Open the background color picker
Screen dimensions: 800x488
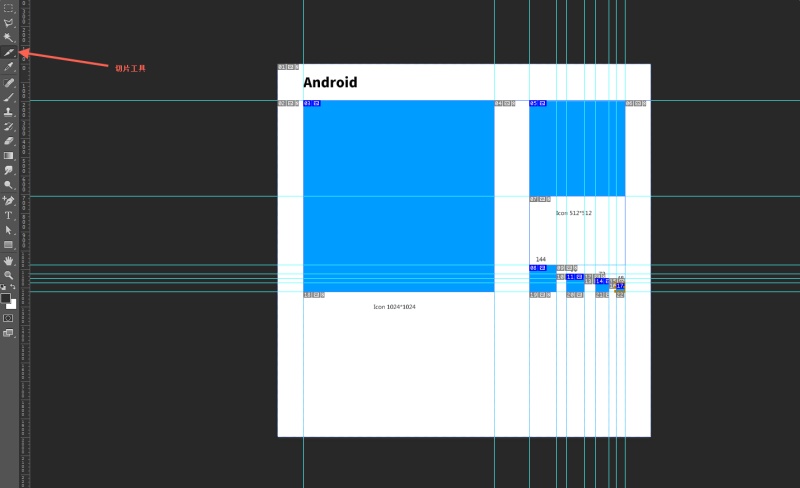click(12, 305)
